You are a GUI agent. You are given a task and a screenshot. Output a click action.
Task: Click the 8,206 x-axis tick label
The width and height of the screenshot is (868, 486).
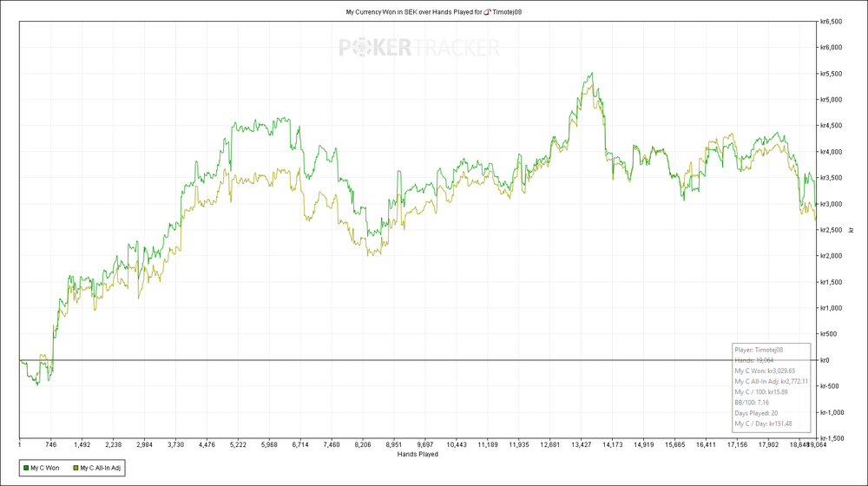coord(363,444)
